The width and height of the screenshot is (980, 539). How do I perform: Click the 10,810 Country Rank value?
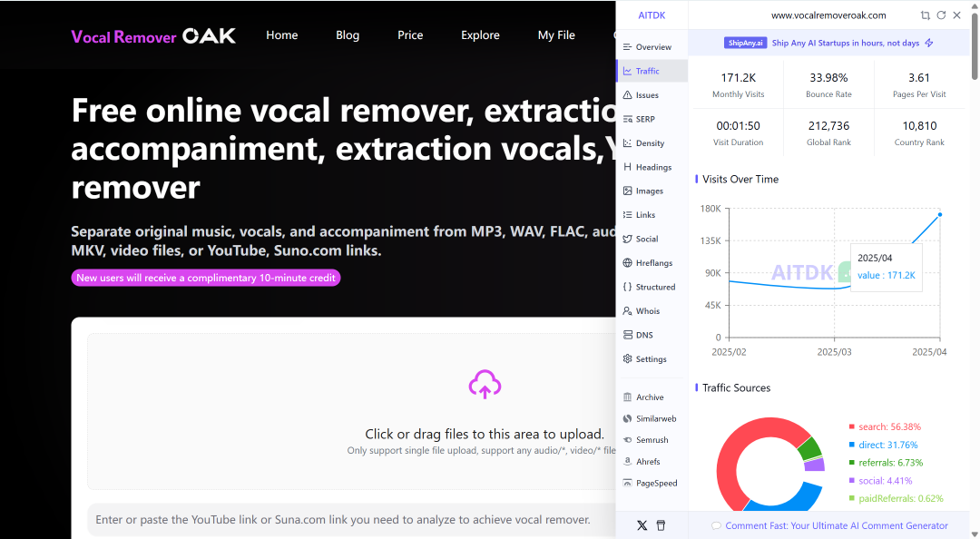[919, 126]
